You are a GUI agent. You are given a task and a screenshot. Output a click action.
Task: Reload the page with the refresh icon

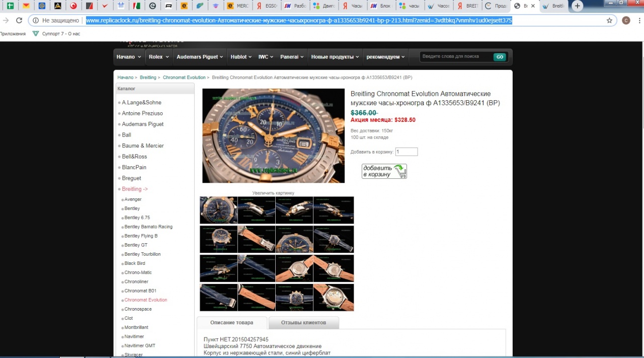click(19, 21)
